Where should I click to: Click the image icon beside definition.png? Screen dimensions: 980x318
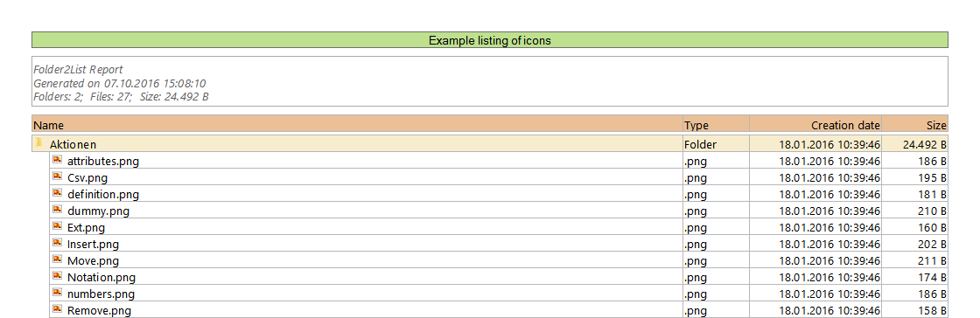[57, 193]
